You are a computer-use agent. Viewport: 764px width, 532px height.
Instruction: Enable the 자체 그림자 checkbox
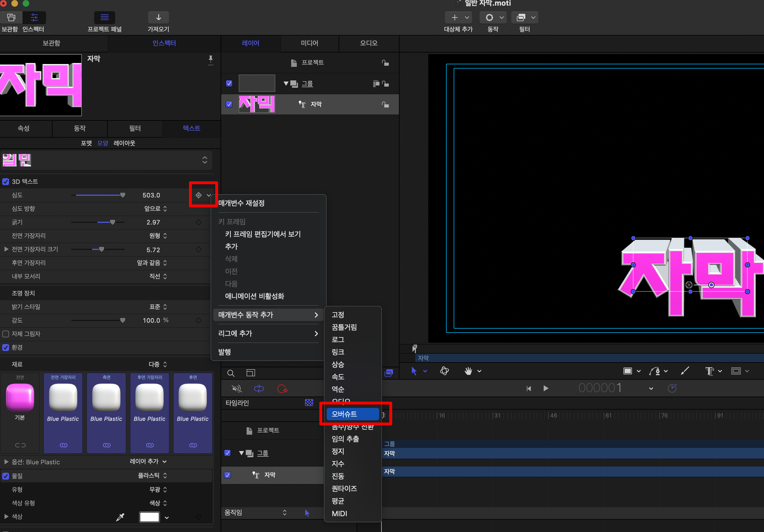coord(6,334)
